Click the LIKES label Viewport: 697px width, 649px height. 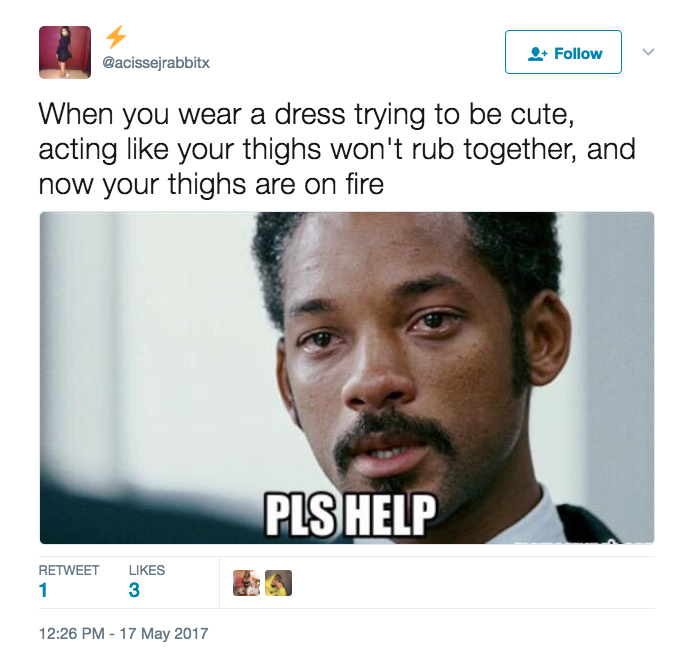pos(147,570)
